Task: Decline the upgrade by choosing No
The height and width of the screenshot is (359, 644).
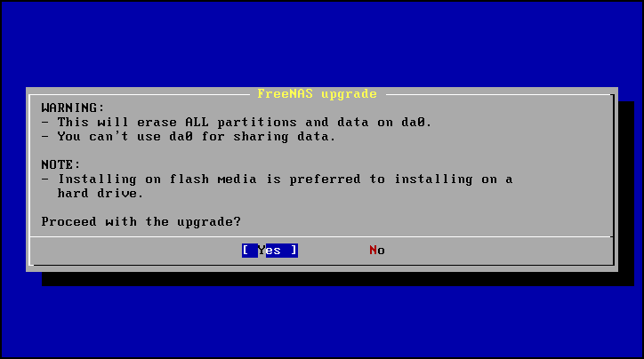Action: [377, 251]
